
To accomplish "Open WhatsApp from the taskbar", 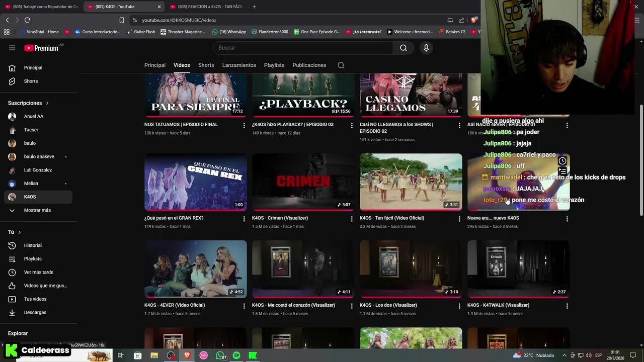I will coord(220,355).
